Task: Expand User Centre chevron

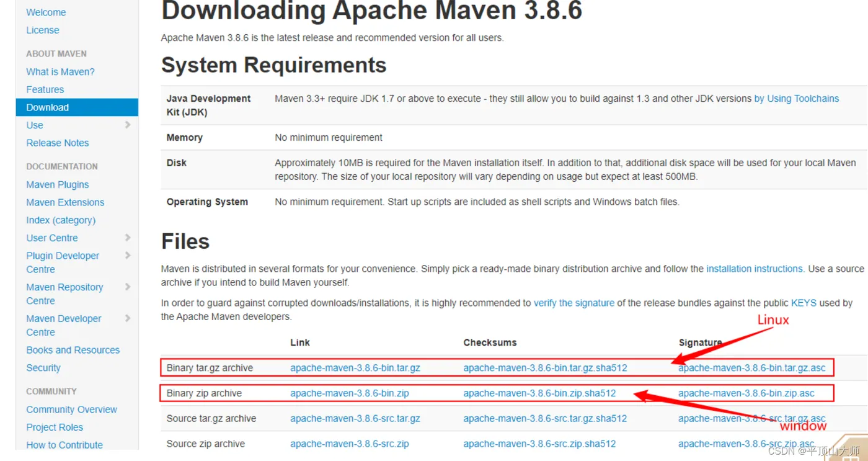Action: [128, 238]
